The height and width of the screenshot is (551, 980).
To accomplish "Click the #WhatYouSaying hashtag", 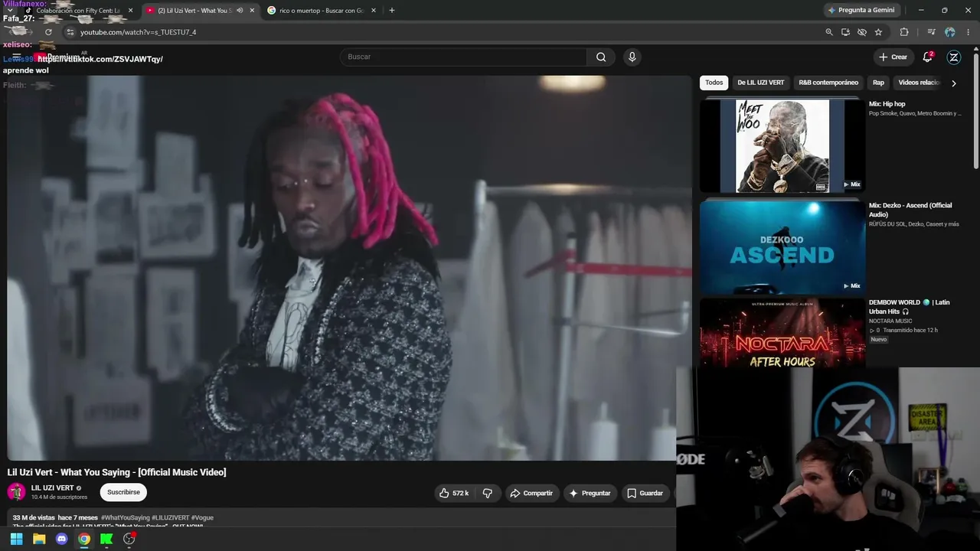I will click(x=126, y=518).
